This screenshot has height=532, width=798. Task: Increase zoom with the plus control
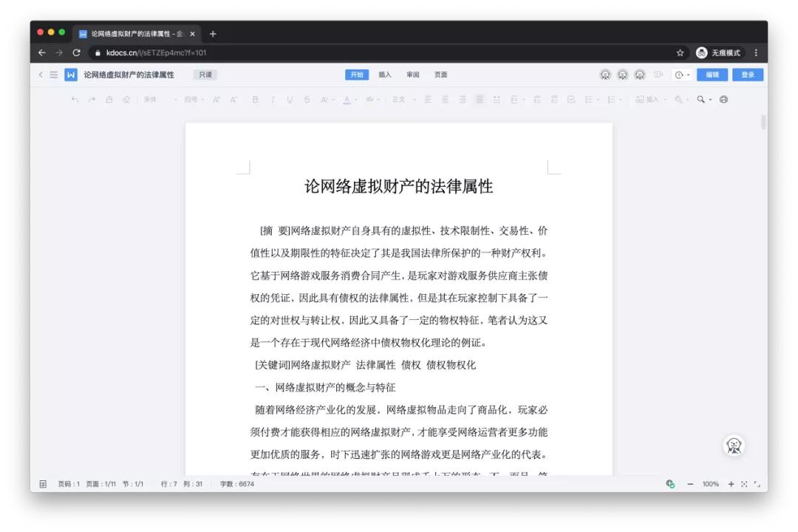click(730, 484)
